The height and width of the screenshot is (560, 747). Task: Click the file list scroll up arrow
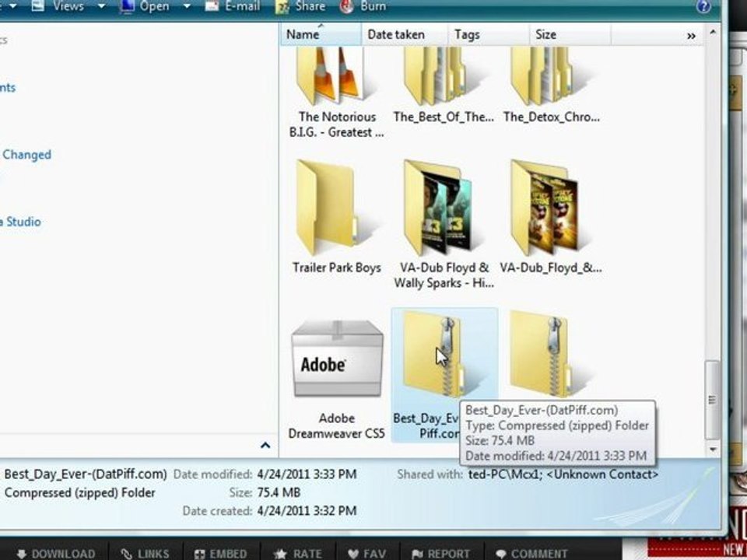(x=713, y=33)
